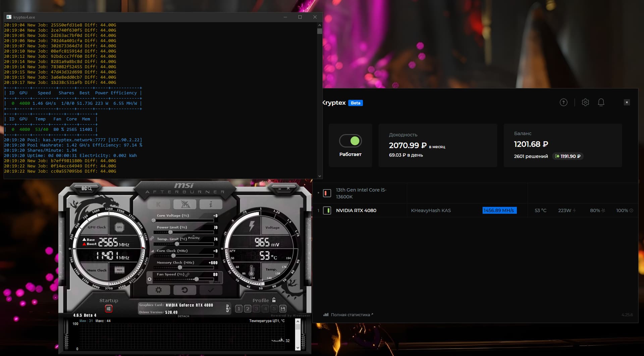The height and width of the screenshot is (356, 644).
Task: Adjust the Power Limit slider
Action: (183, 232)
